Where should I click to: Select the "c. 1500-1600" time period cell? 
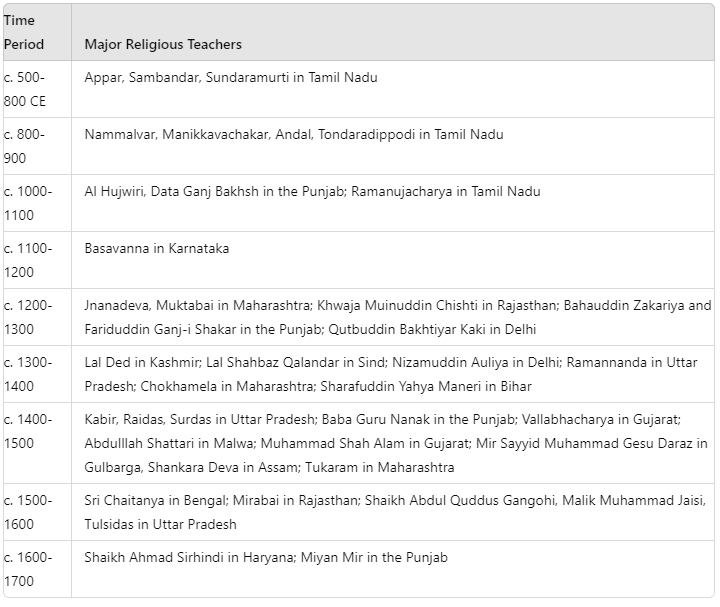28,512
